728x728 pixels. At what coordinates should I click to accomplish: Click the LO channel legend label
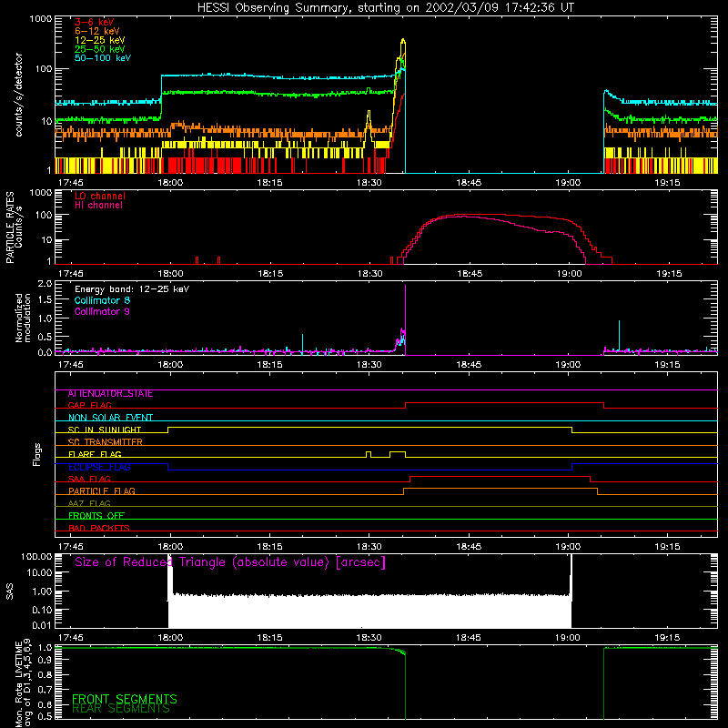tap(100, 196)
